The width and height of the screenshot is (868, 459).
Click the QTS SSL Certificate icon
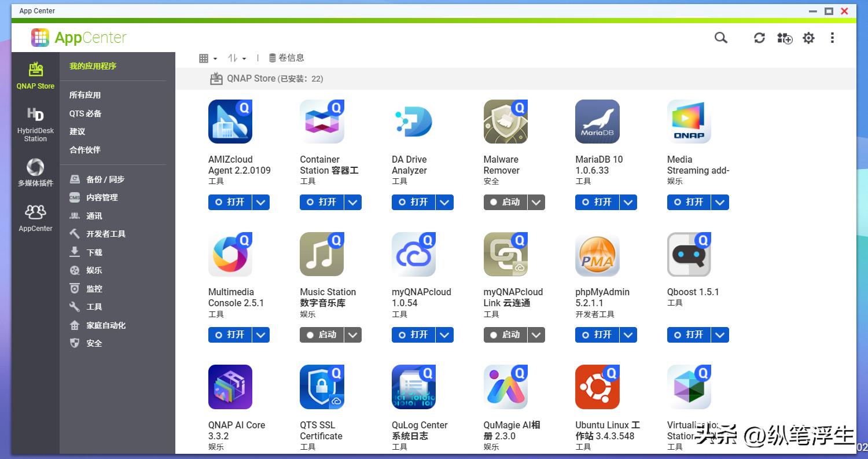[x=322, y=387]
